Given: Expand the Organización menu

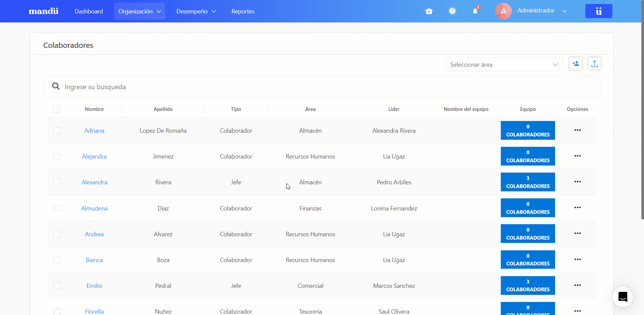Looking at the screenshot, I should pos(140,11).
